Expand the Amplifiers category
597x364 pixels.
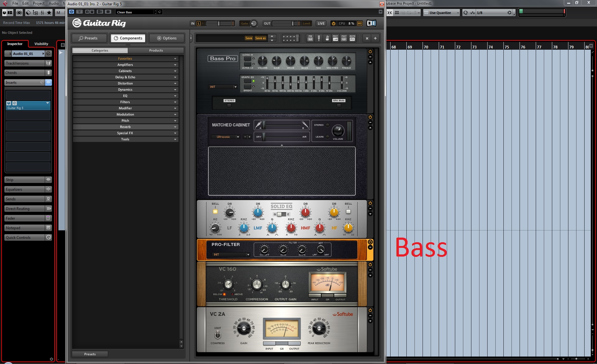tap(125, 65)
